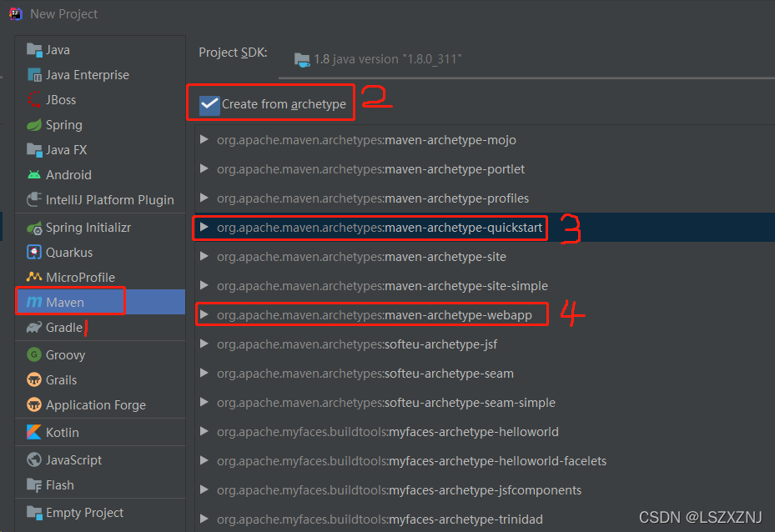Click the Java FX folder icon
The height and width of the screenshot is (532, 775).
(34, 149)
